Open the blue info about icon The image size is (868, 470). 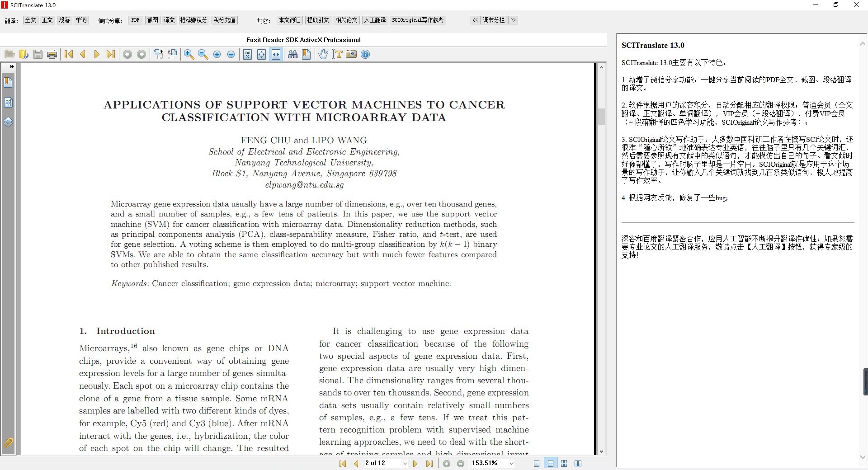tap(365, 54)
